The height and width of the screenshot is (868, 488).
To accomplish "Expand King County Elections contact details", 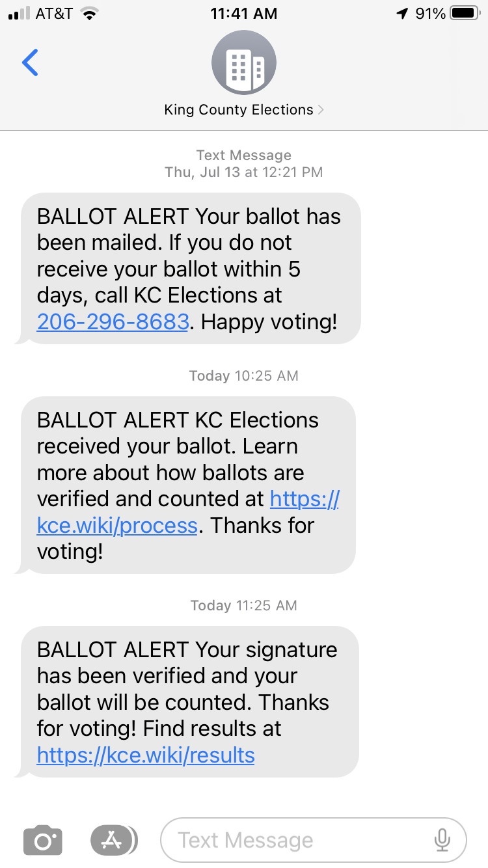I will point(244,110).
